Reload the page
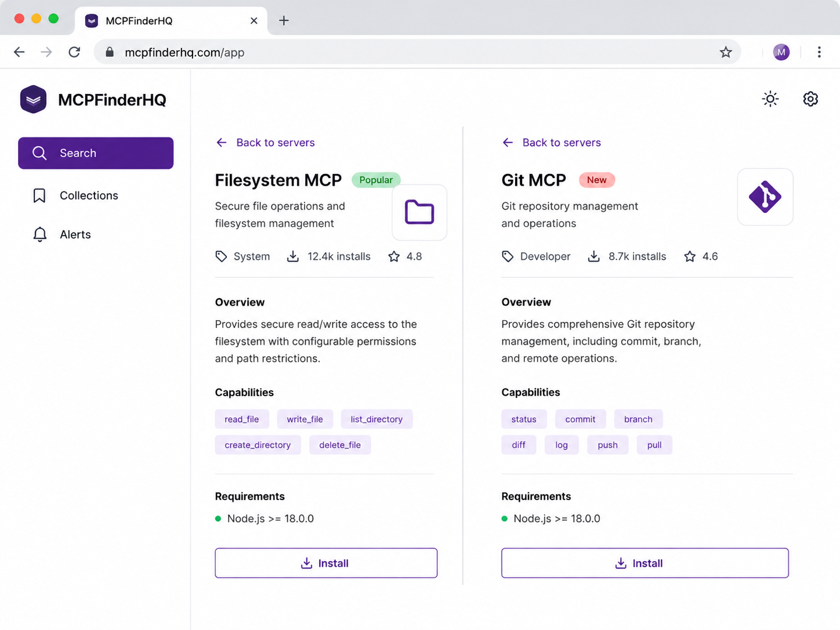 coord(74,52)
